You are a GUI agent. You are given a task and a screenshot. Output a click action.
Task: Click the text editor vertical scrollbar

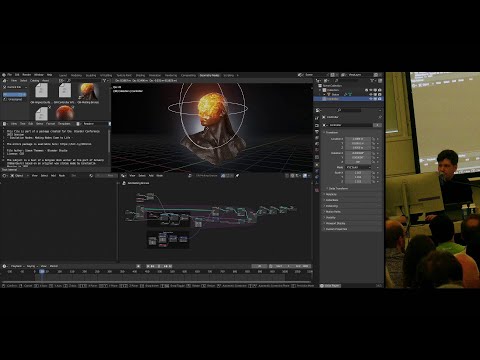(109, 140)
